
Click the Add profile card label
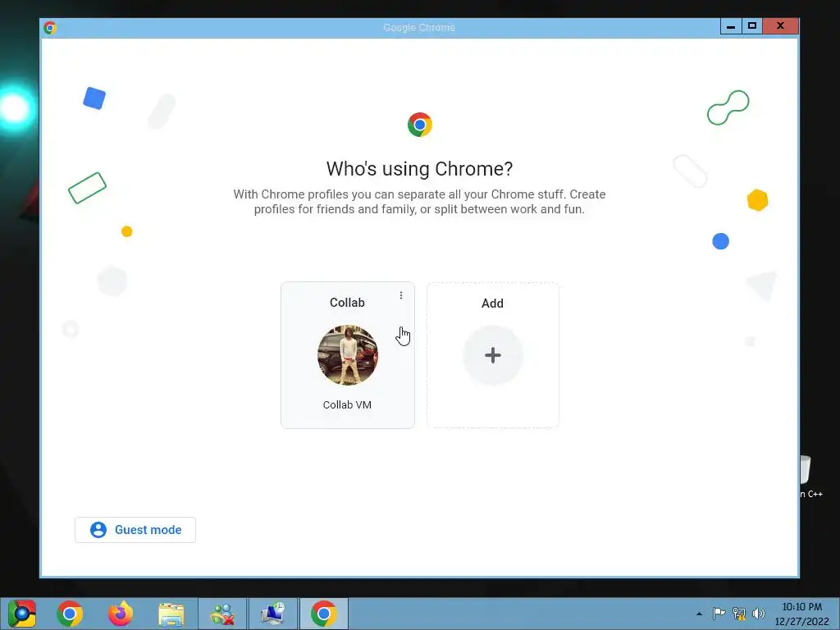(492, 304)
